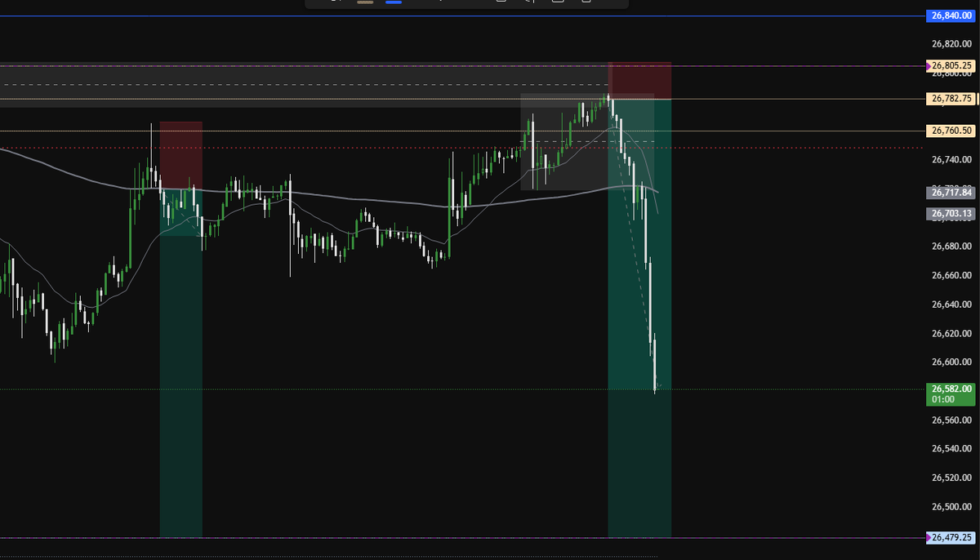Click the 26,703.13 moving average value label
Viewport: 980px width, 560px height.
point(951,214)
